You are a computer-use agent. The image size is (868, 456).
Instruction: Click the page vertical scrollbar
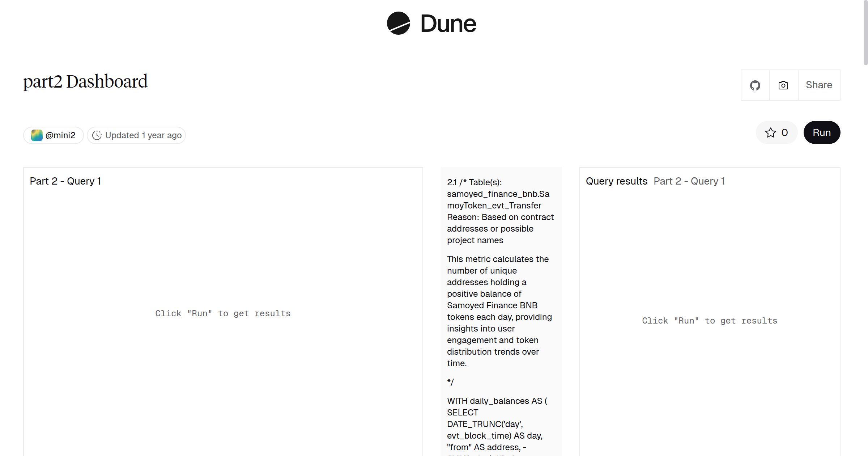[x=865, y=33]
